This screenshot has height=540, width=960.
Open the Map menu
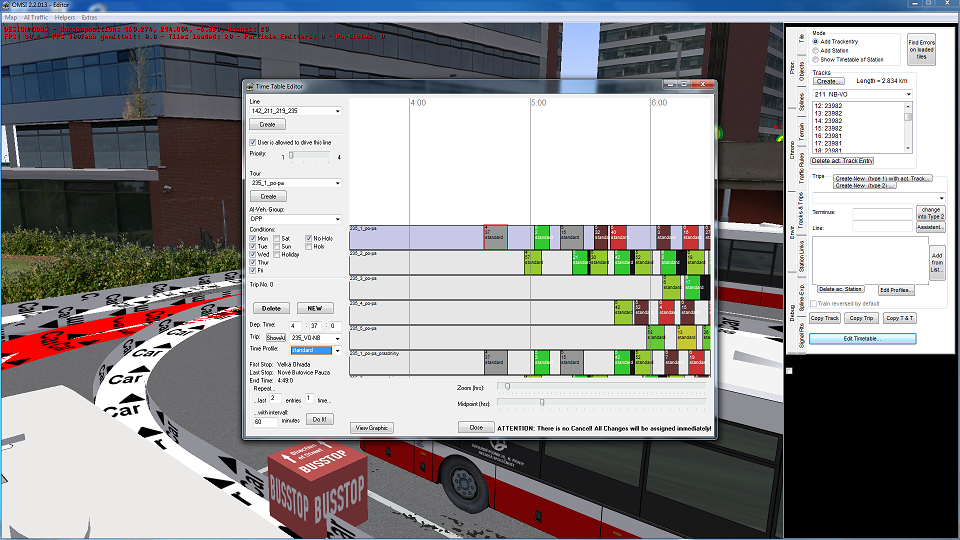click(x=11, y=18)
